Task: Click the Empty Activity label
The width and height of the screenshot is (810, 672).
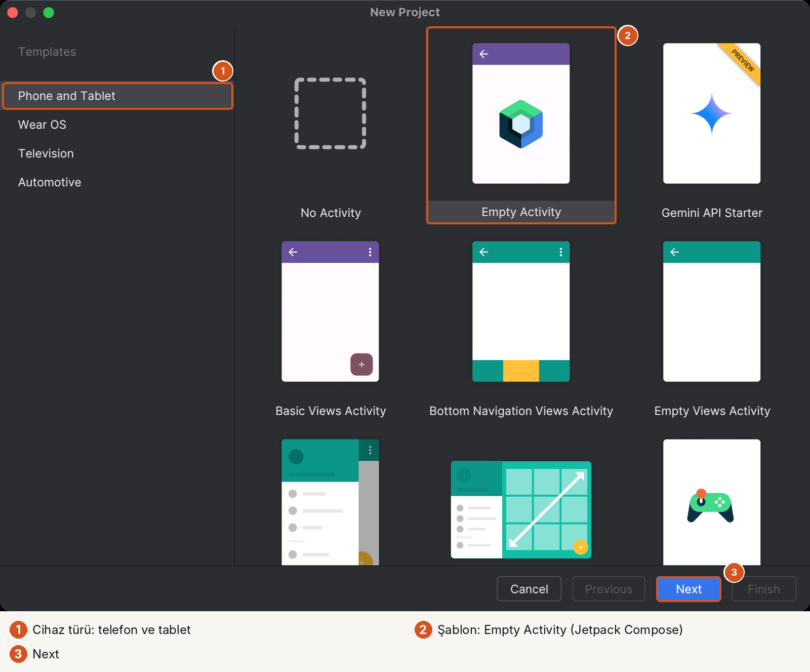Action: point(521,212)
